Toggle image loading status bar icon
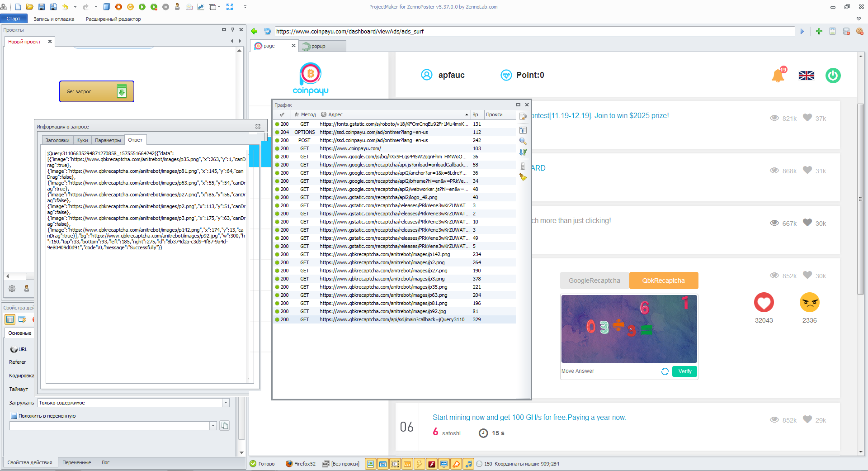The width and height of the screenshot is (868, 471). coord(371,464)
